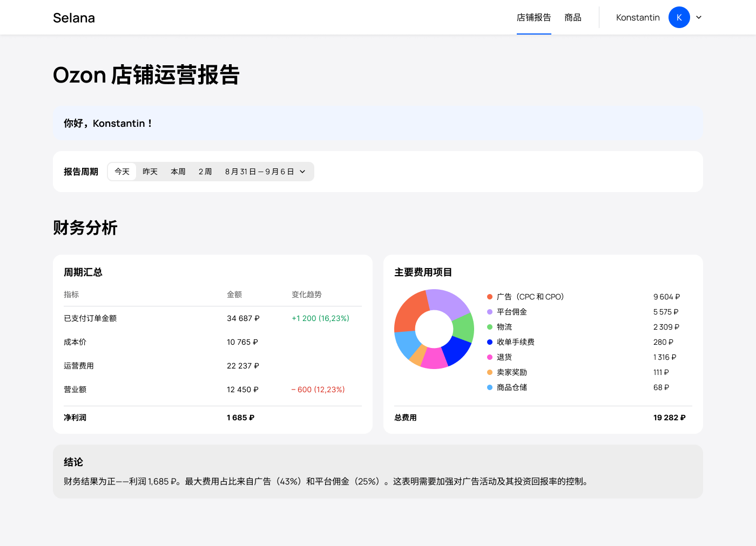Click the Konstantin username
Image resolution: width=756 pixels, height=546 pixels.
pos(638,18)
